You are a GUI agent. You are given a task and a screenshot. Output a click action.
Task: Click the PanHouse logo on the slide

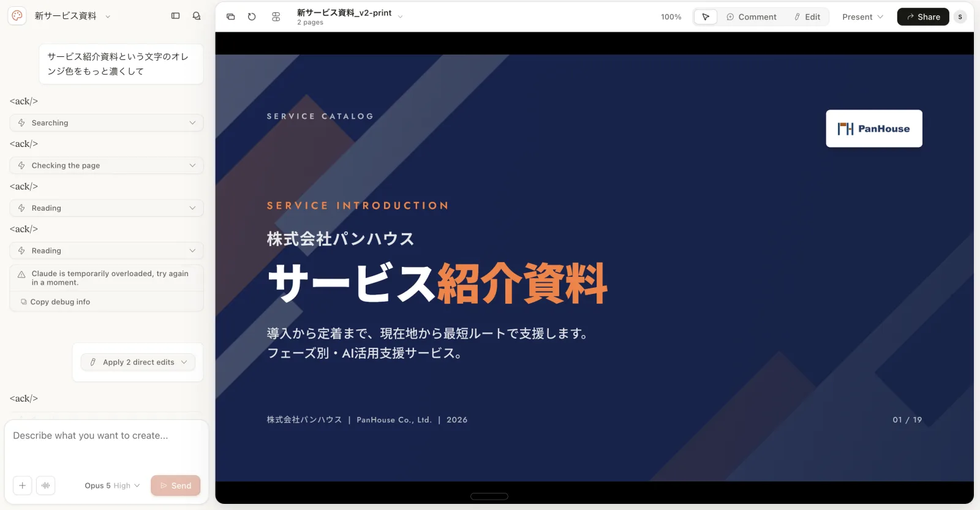pyautogui.click(x=874, y=129)
